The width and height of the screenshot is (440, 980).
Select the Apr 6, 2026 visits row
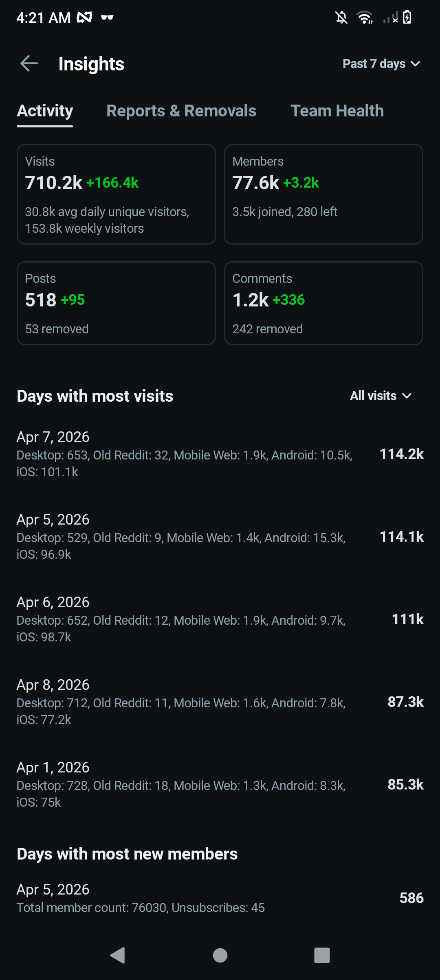point(220,619)
